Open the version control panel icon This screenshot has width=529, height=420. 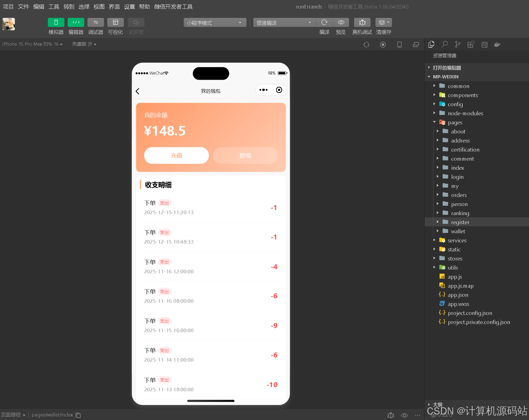[457, 44]
